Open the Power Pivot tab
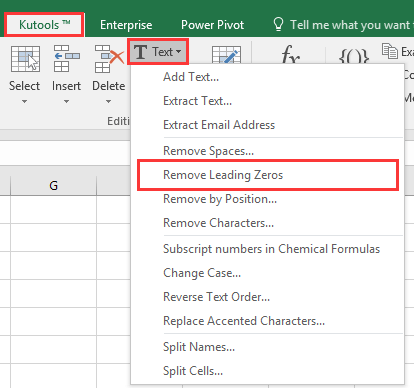Viewport: 414px width, 388px height. pyautogui.click(x=212, y=25)
